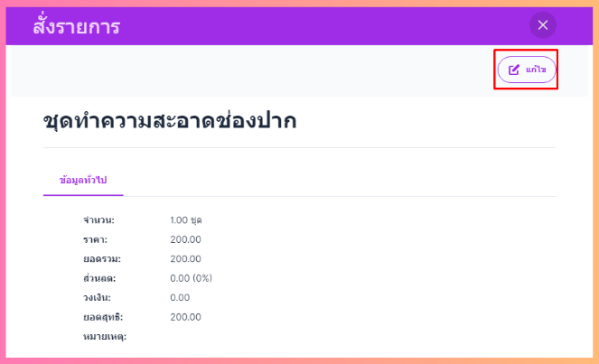
Task: Click the quantity value 1.00 ชุด
Action: 186,220
